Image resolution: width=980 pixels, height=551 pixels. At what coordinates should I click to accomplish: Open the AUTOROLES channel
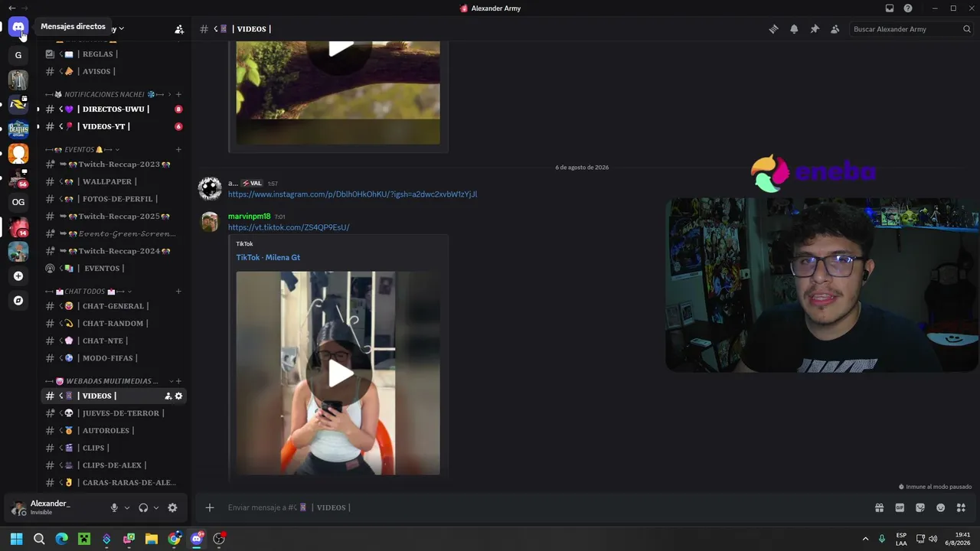pos(113,431)
